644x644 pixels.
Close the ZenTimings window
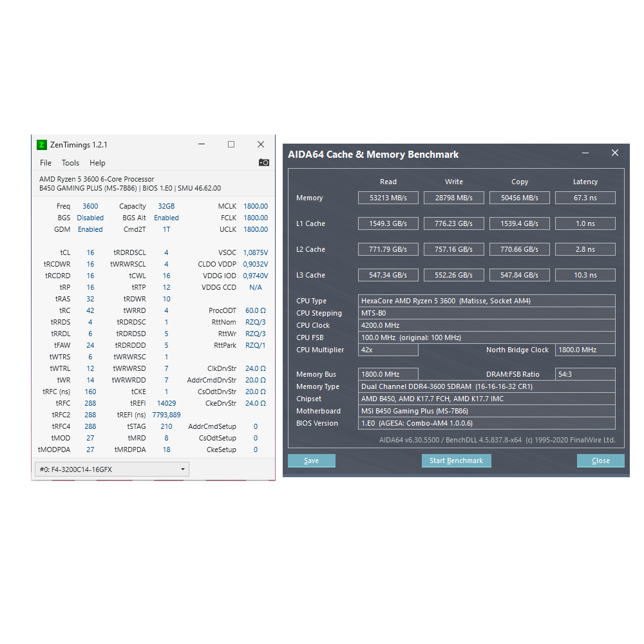click(x=261, y=144)
